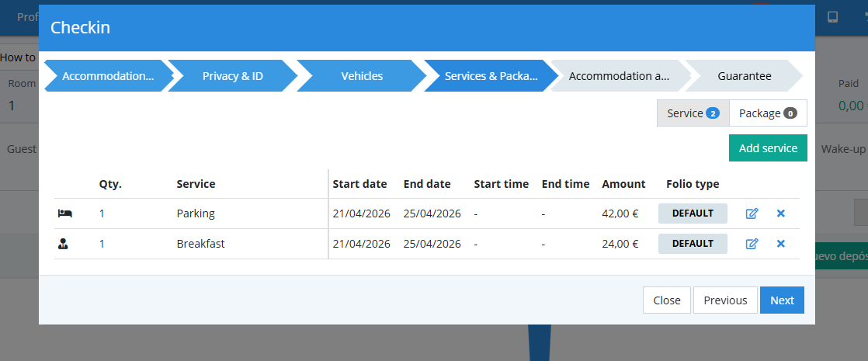Viewport: 868px width, 361px height.
Task: Edit the Breakfast service row
Action: click(752, 244)
